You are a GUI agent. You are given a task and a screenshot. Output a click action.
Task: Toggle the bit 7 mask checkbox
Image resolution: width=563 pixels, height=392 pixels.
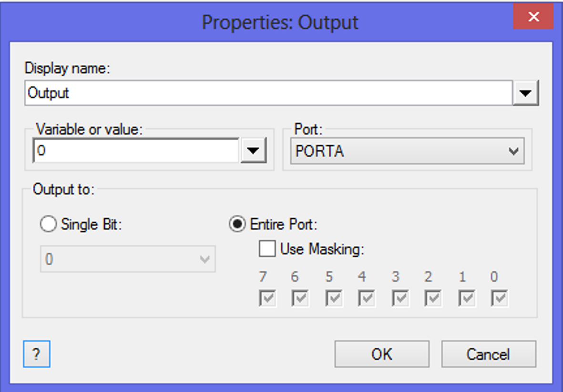[267, 299]
